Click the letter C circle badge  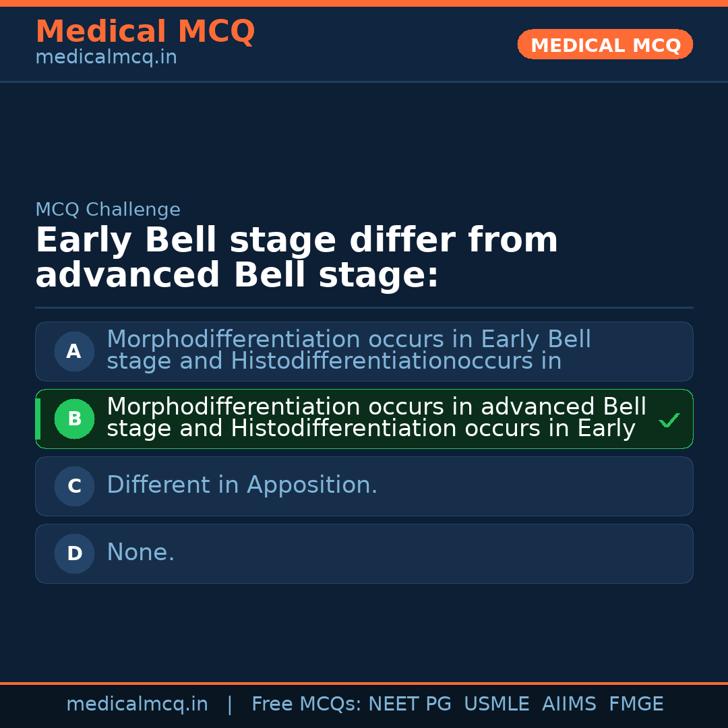pos(74,486)
